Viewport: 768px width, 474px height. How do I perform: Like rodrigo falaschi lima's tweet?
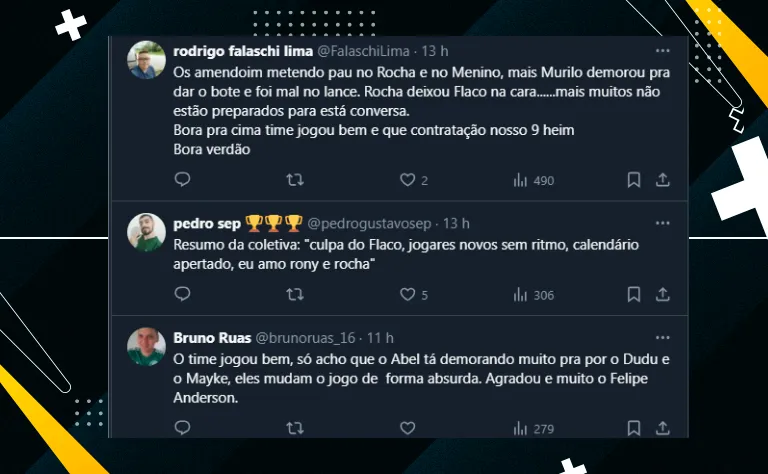click(x=407, y=180)
